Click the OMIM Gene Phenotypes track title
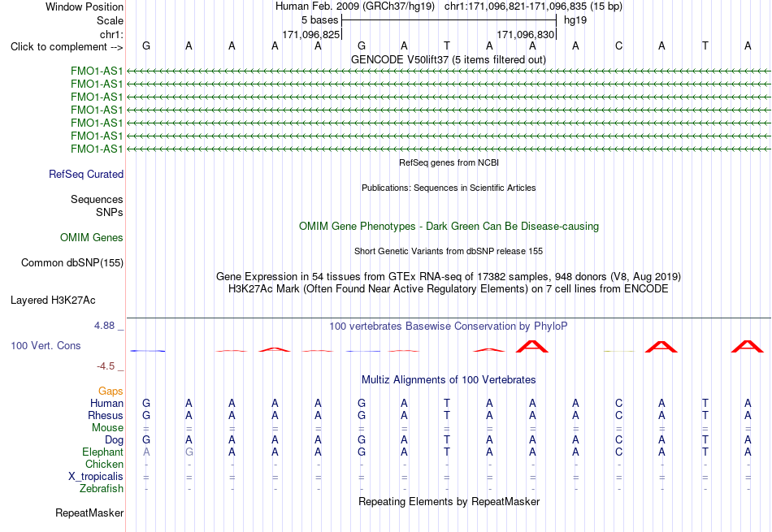The height and width of the screenshot is (532, 772). (449, 227)
